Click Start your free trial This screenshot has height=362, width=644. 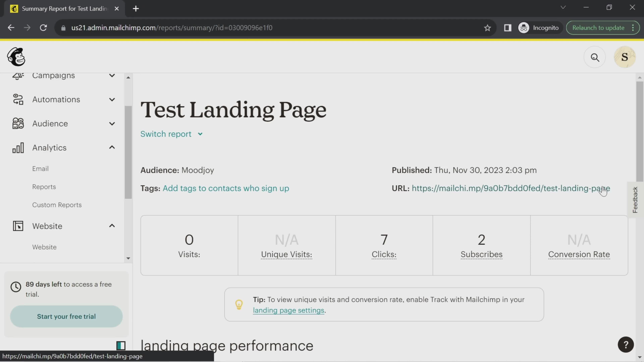[x=66, y=316]
